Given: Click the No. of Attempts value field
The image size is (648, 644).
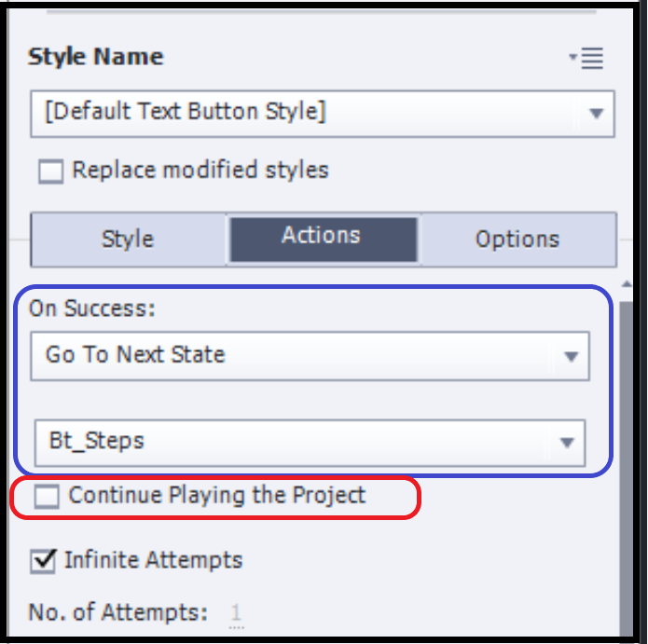Looking at the screenshot, I should [x=236, y=612].
